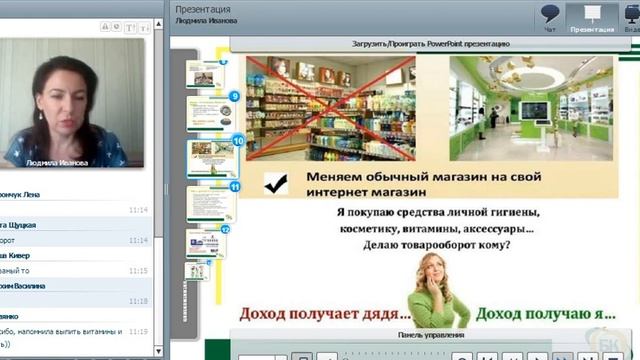Select slide thumbnail numbered 10
The height and width of the screenshot is (360, 640).
(213, 158)
